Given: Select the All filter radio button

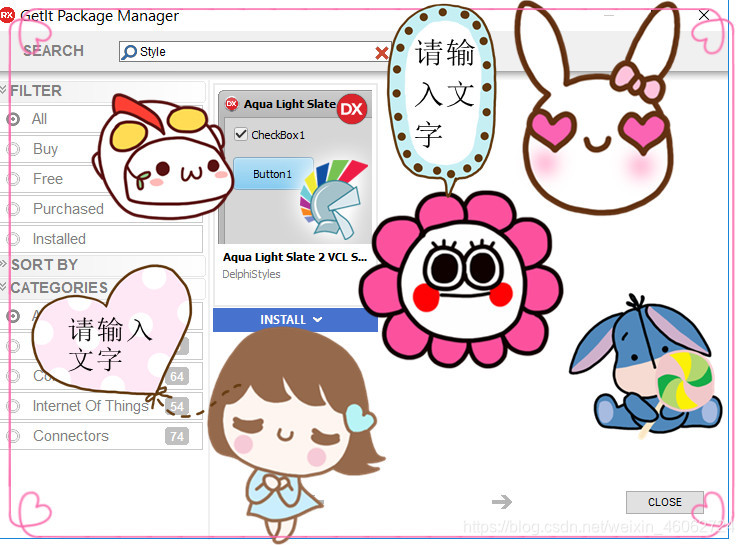Looking at the screenshot, I should pyautogui.click(x=13, y=119).
